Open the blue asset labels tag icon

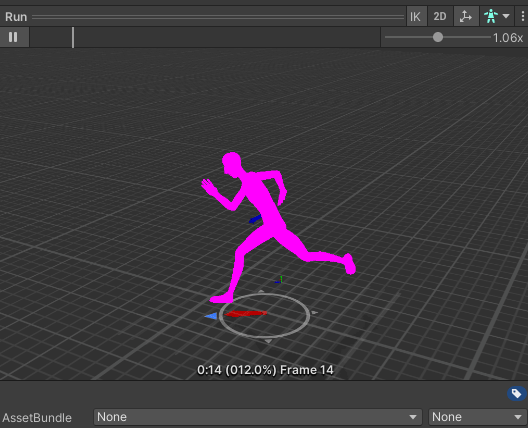click(x=517, y=393)
